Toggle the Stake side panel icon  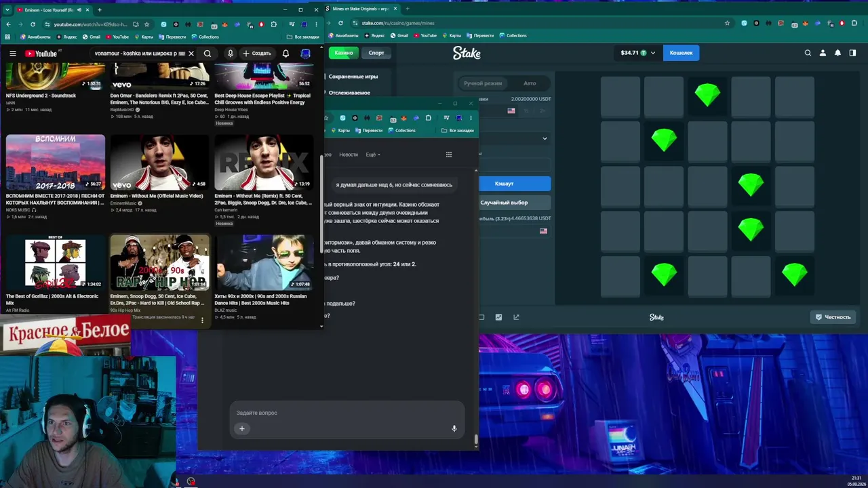pyautogui.click(x=852, y=53)
